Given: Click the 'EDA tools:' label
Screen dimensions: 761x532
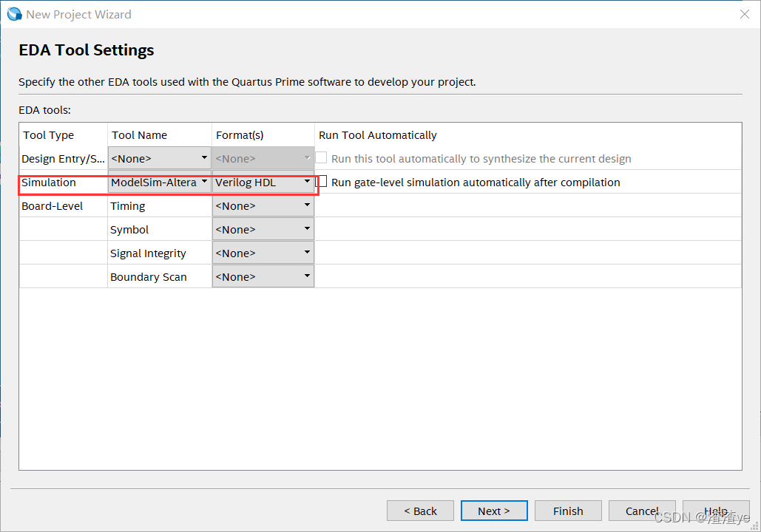Looking at the screenshot, I should point(44,110).
